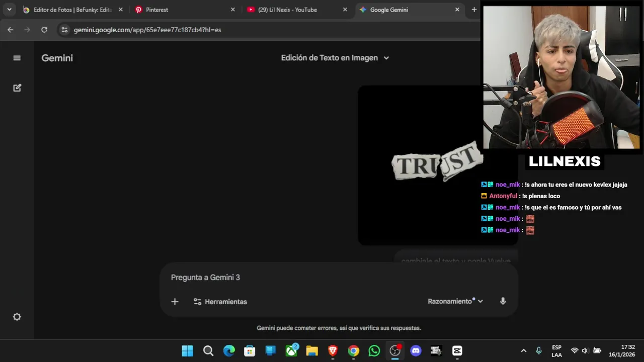Click the LILNEXIS stream name label
The image size is (644, 362).
click(565, 161)
